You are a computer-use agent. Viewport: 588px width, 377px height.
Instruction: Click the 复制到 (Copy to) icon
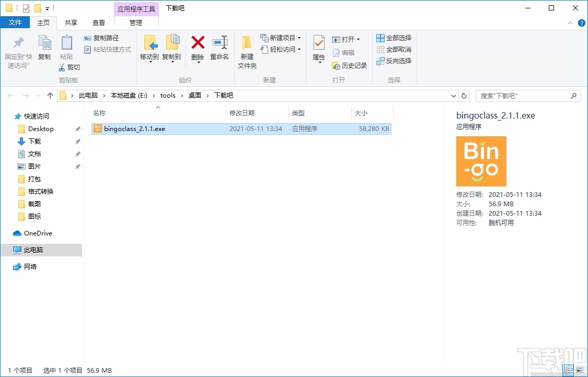pyautogui.click(x=172, y=46)
